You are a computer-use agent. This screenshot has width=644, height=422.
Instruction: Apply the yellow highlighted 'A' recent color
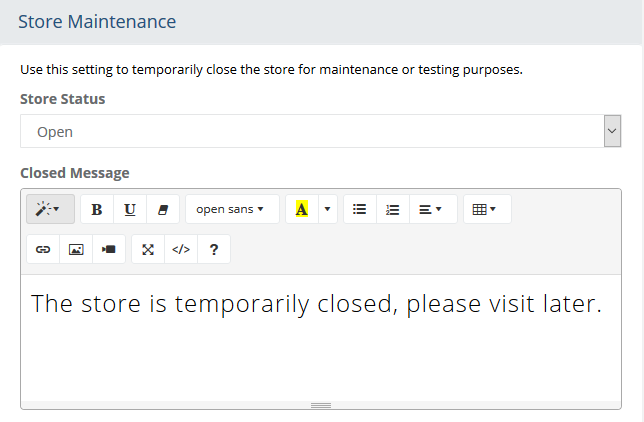(301, 209)
